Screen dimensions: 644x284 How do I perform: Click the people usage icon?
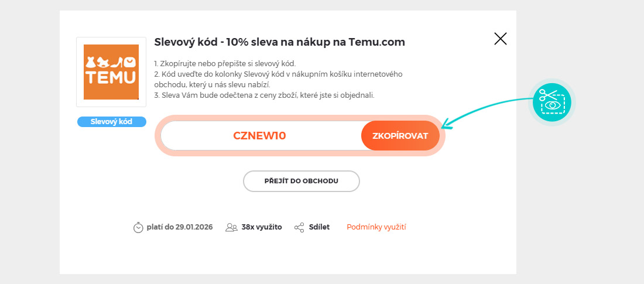(231, 227)
